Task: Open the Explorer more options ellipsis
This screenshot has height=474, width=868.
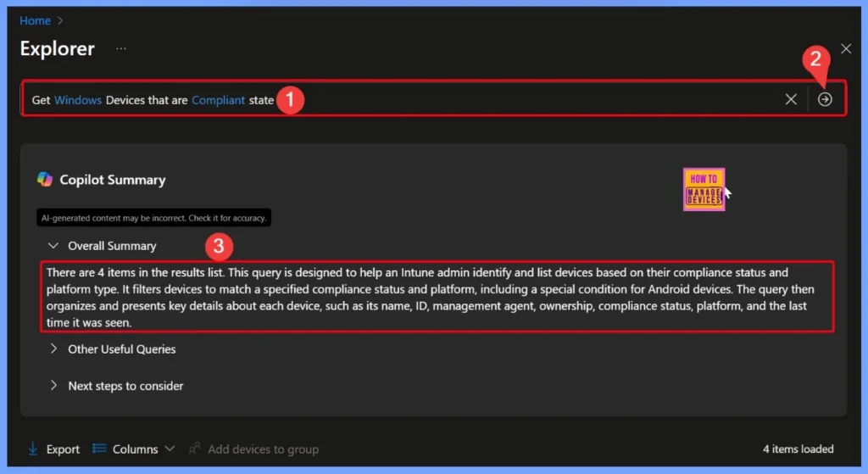Action: click(x=120, y=48)
